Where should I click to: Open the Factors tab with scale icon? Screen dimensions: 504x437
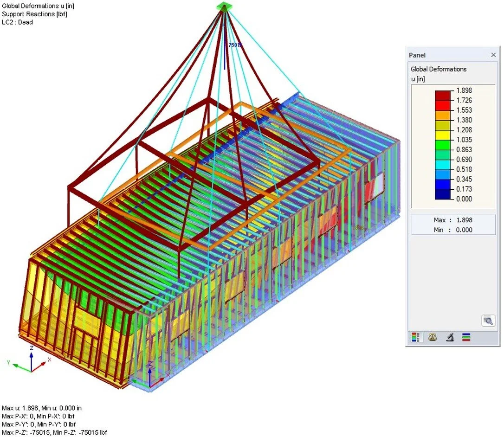tap(432, 338)
